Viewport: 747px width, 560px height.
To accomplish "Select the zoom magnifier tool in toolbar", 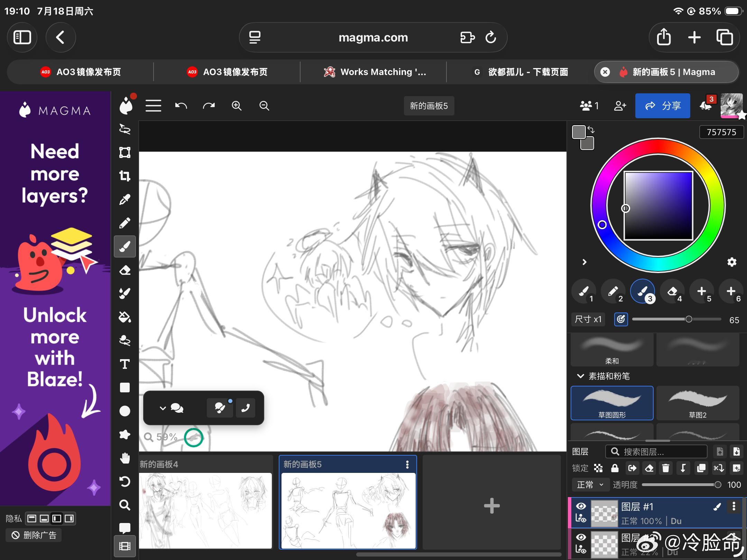I will 125,505.
